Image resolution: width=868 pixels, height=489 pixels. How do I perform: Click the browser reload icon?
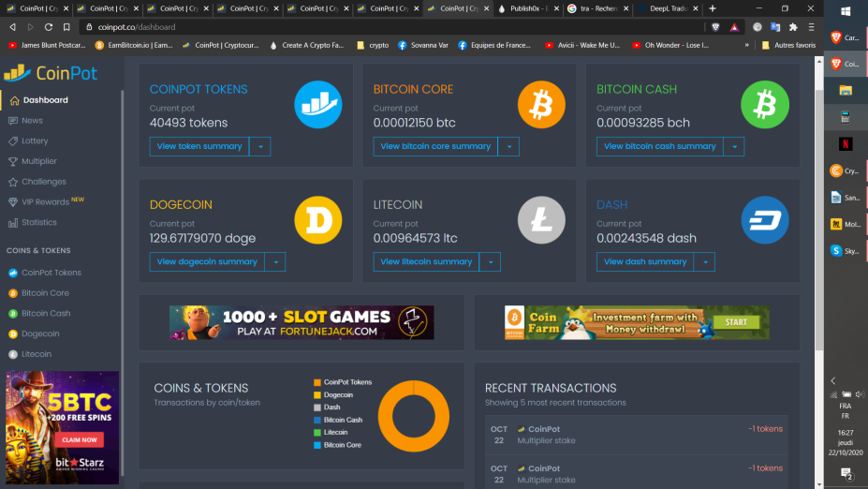tap(49, 26)
